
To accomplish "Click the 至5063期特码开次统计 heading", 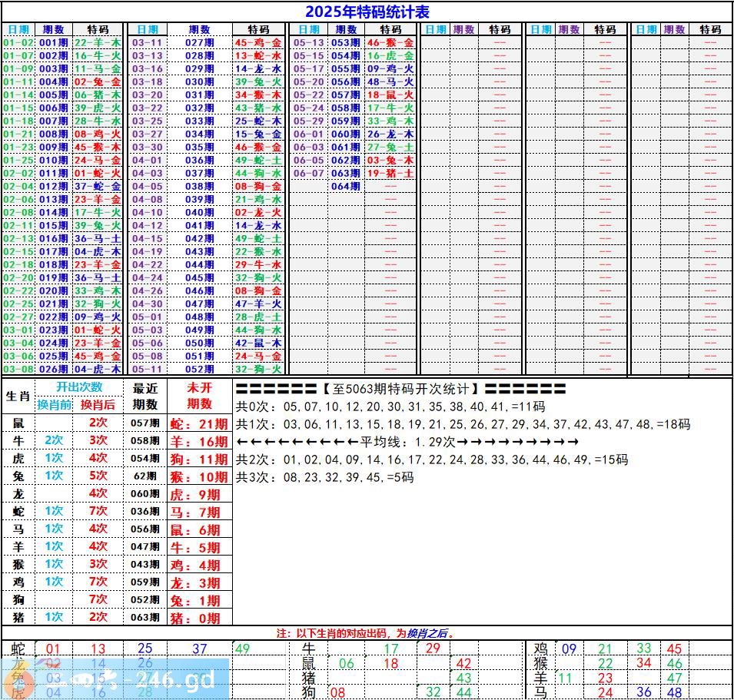I will (400, 389).
